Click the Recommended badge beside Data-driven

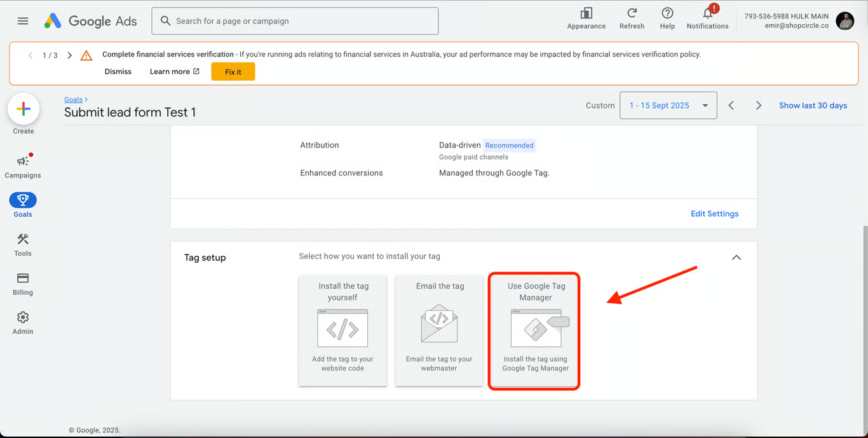tap(510, 146)
